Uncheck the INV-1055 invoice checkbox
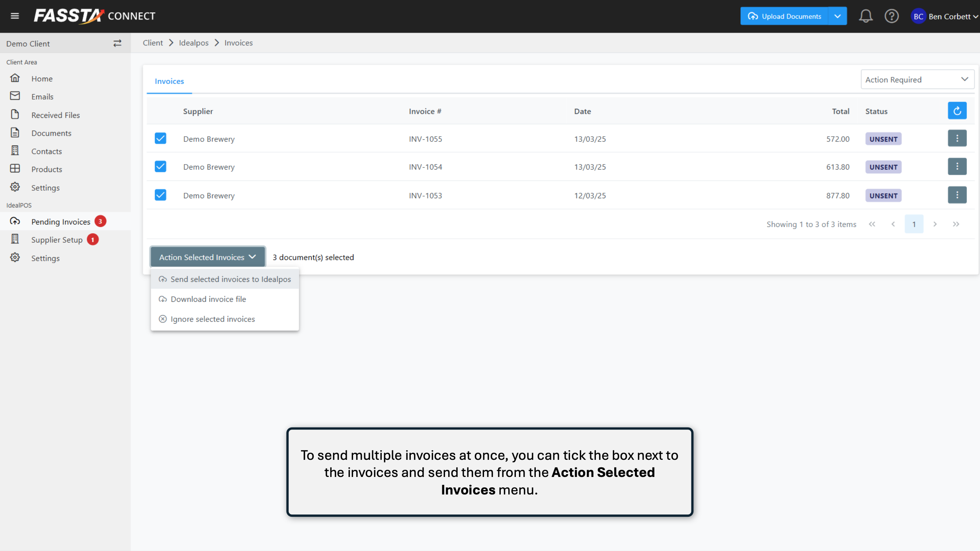 (x=160, y=139)
